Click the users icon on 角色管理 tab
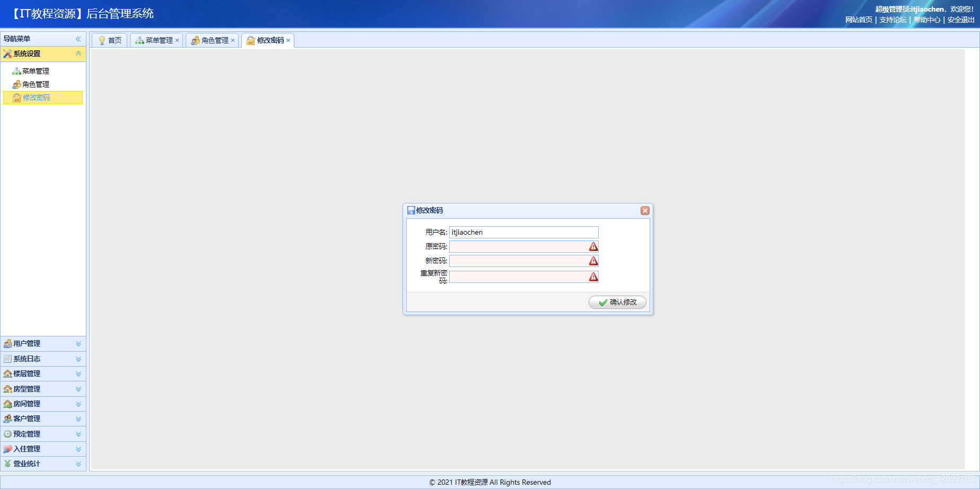The height and width of the screenshot is (489, 980). (196, 40)
